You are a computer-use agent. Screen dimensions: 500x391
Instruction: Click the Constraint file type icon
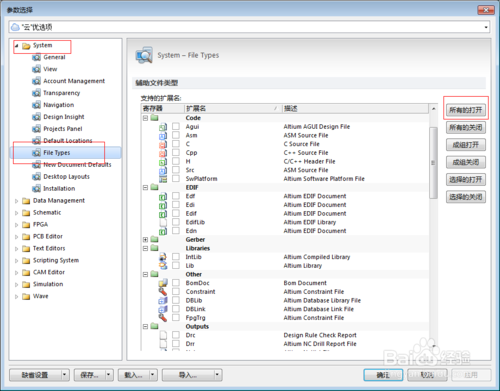point(163,292)
